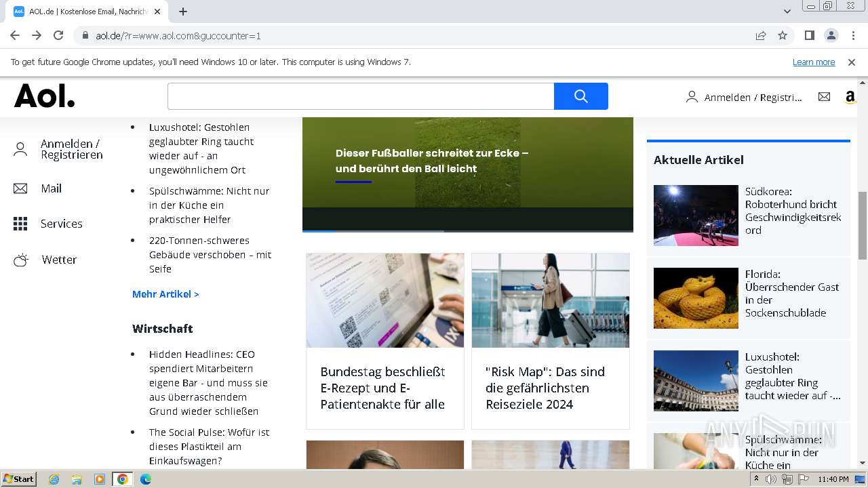Open Bundestag beschließt E-Rezept article

[x=382, y=388]
